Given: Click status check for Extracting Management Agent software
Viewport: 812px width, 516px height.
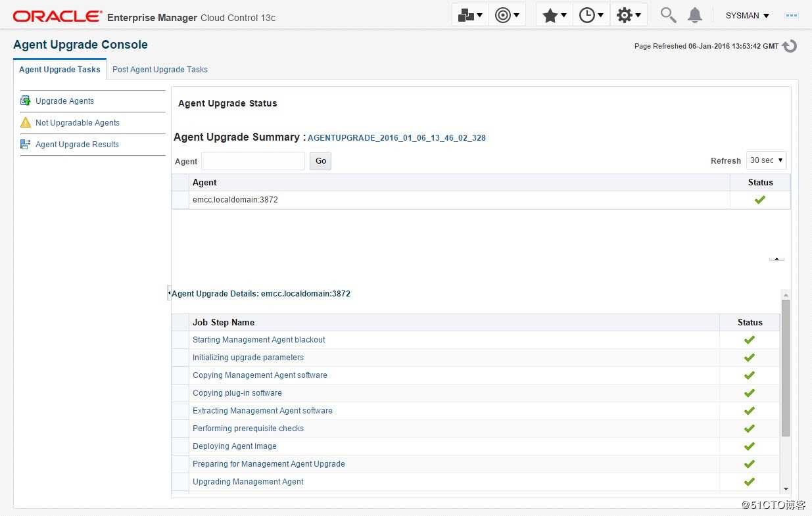Looking at the screenshot, I should pos(749,411).
